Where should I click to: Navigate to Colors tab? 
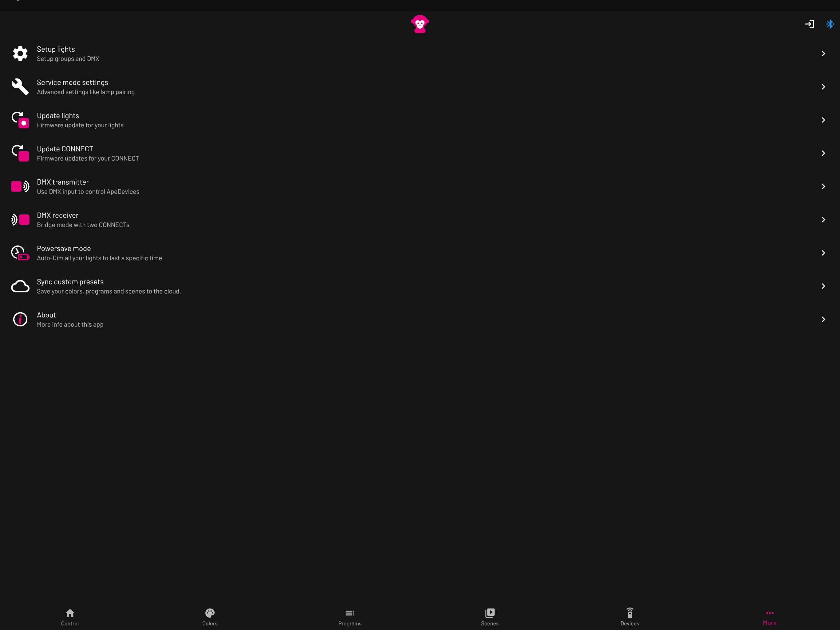(x=210, y=616)
